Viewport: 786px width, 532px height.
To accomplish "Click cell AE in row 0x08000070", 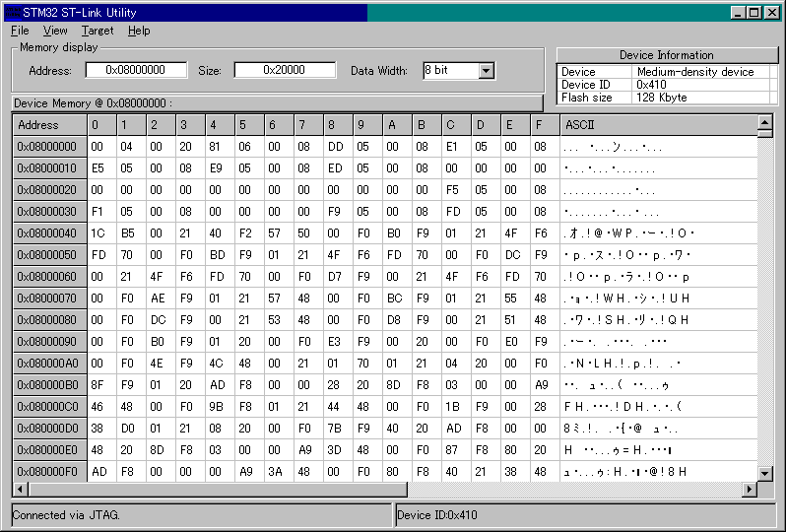I will [x=161, y=299].
